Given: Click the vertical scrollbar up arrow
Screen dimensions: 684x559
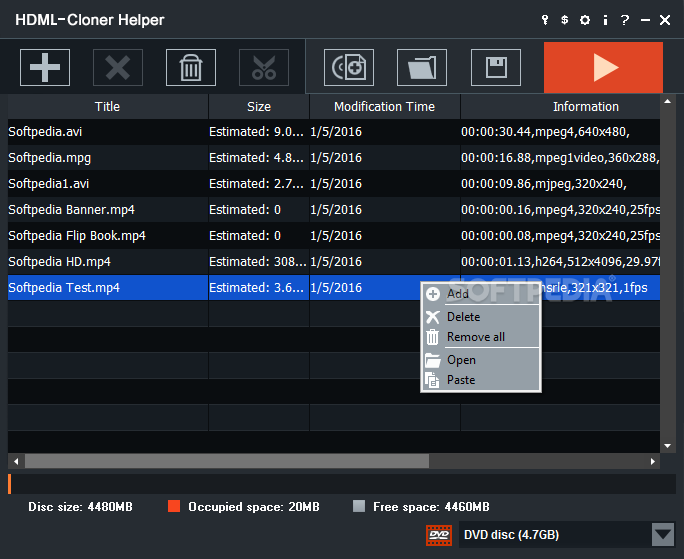Looking at the screenshot, I should coord(667,102).
